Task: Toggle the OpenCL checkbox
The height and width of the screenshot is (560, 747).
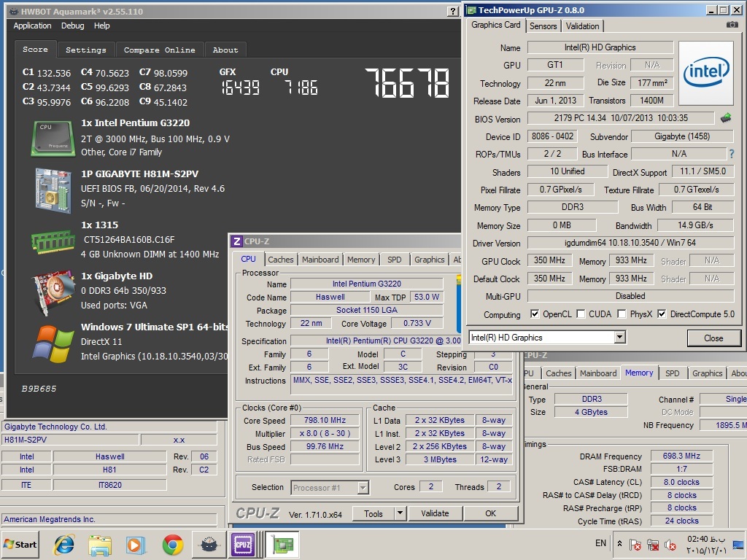Action: point(535,314)
